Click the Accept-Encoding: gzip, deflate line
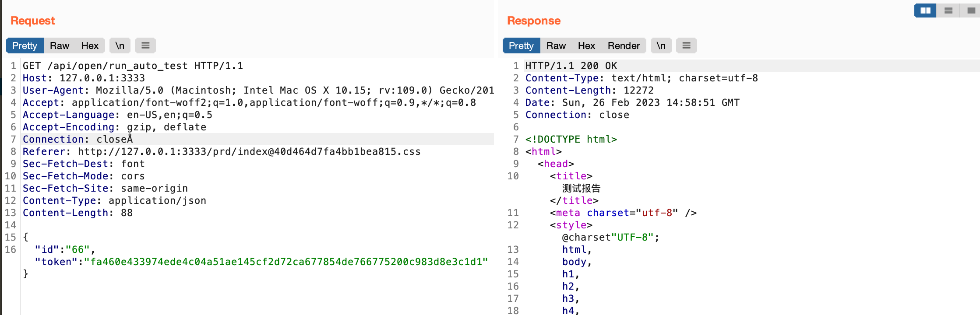 [114, 127]
